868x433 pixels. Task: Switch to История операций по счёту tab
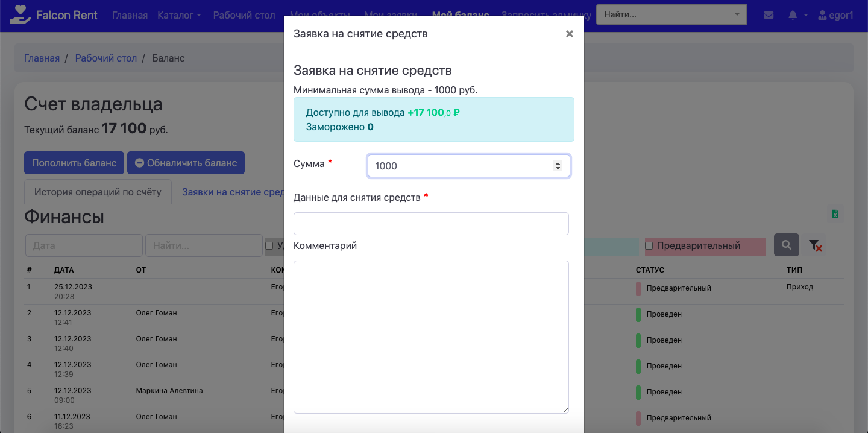98,192
